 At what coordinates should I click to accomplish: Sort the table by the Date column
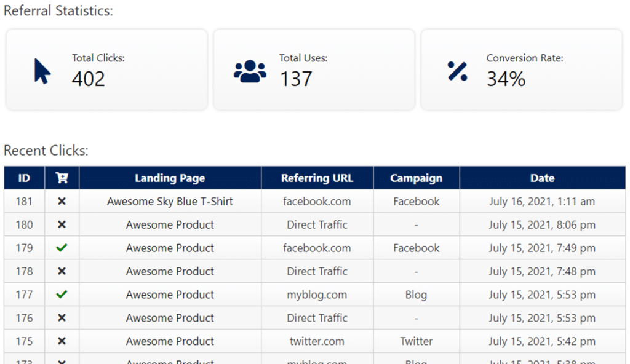pyautogui.click(x=542, y=178)
